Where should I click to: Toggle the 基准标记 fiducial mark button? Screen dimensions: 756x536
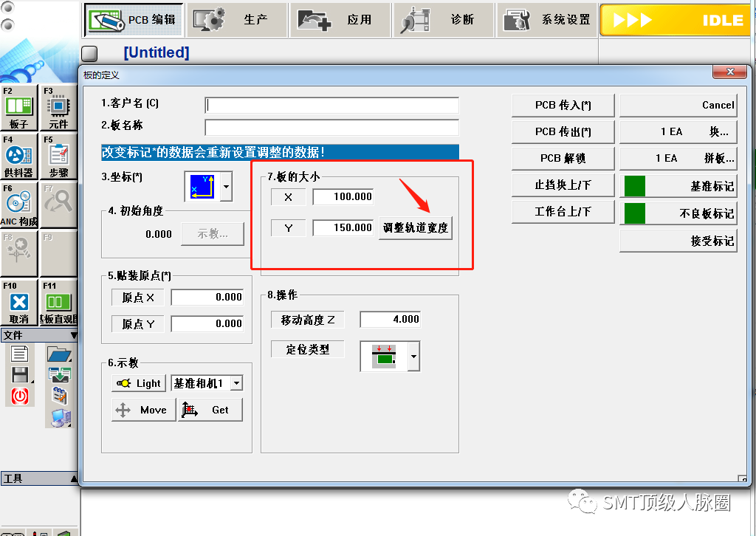(x=678, y=187)
